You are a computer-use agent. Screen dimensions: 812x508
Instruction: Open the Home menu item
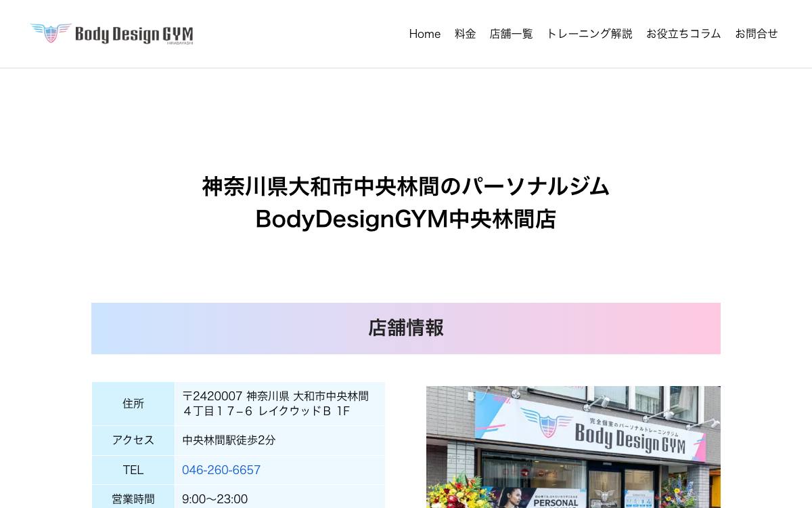(425, 34)
